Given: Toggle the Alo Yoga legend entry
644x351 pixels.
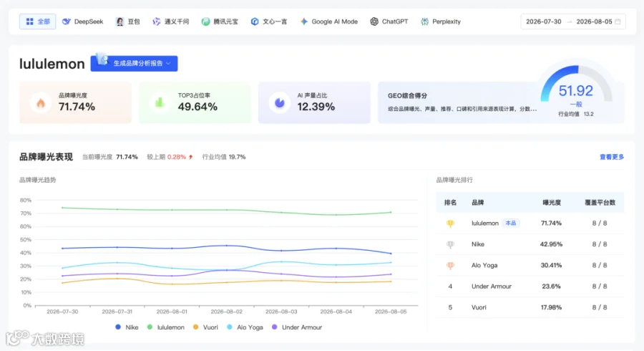Looking at the screenshot, I should tap(245, 327).
